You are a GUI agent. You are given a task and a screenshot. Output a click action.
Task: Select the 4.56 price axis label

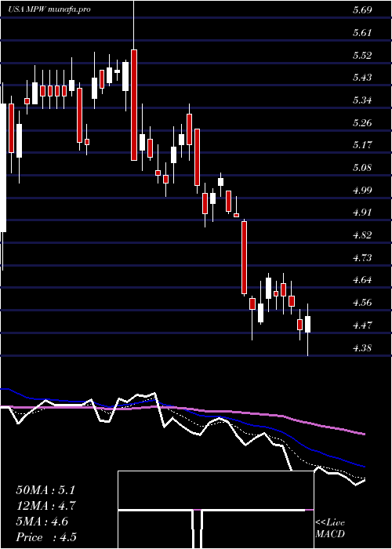pyautogui.click(x=362, y=303)
